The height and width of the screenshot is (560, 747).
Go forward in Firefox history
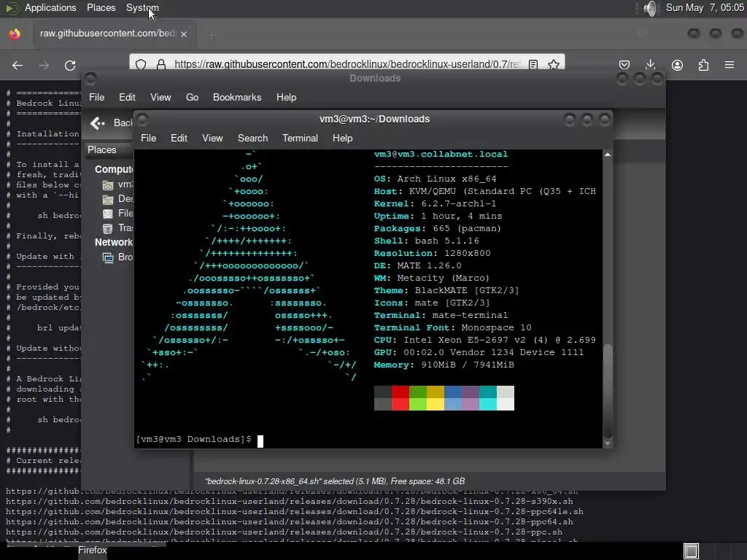[x=44, y=65]
